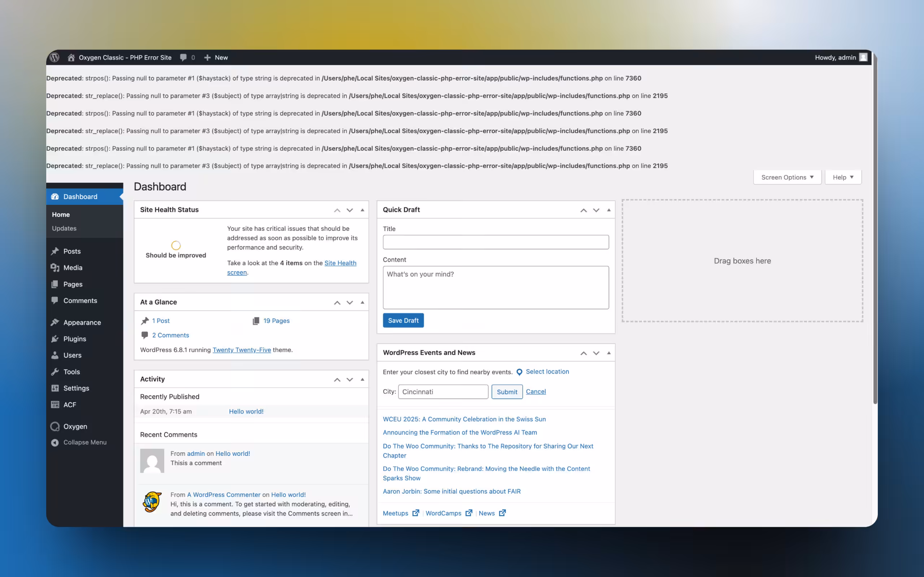The height and width of the screenshot is (577, 924).
Task: Click the Collapse Menu arrow icon
Action: 55,442
